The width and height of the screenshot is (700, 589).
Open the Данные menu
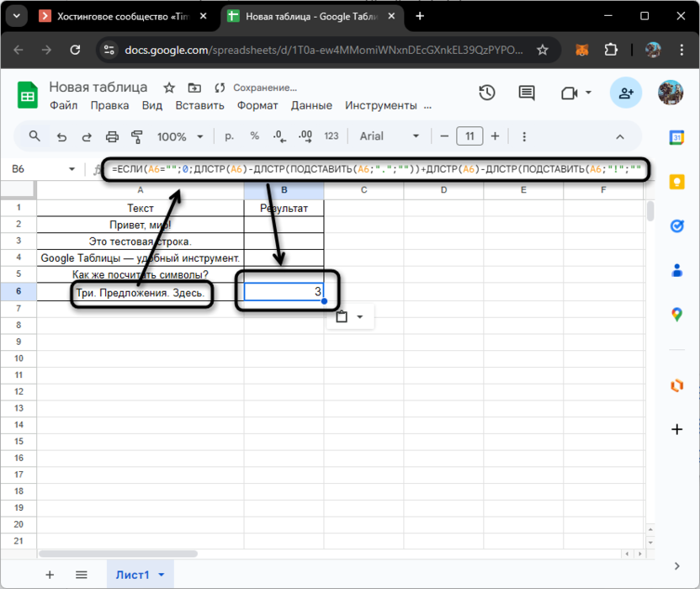click(311, 106)
